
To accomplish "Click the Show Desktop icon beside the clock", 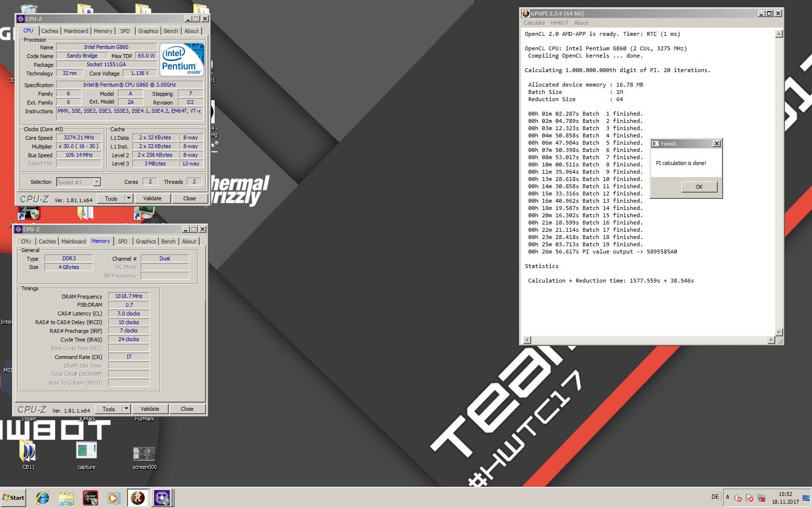I will (806, 498).
